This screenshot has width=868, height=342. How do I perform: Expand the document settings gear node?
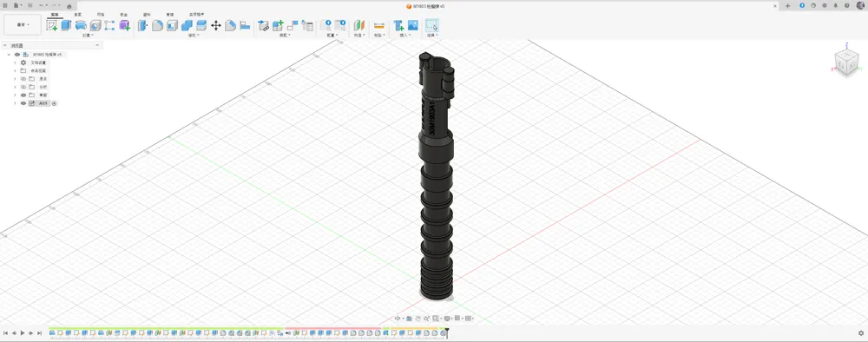click(x=15, y=63)
